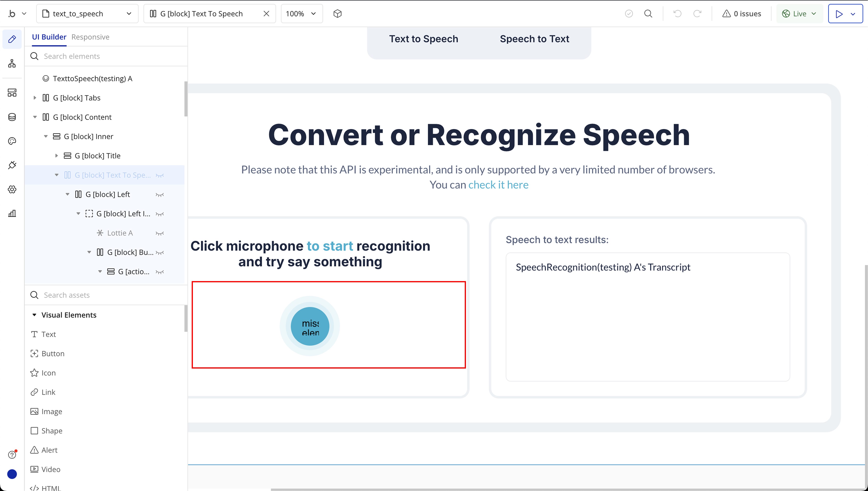The height and width of the screenshot is (491, 868).
Task: Select the Speech to Text tab
Action: pos(534,39)
